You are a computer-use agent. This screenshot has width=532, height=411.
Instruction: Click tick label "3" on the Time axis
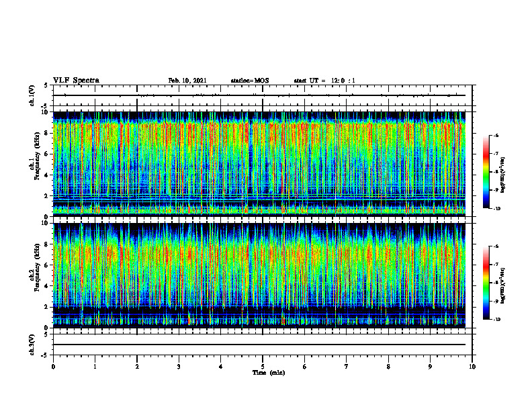179,367
